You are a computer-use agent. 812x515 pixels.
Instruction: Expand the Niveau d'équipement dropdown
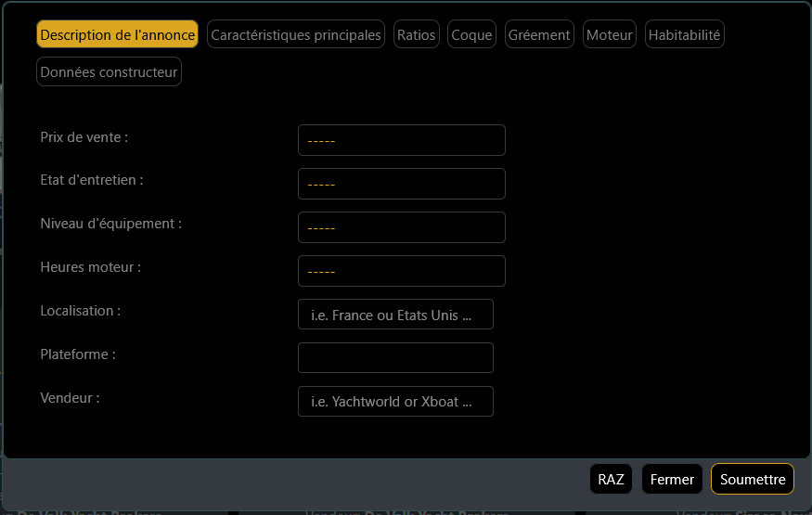pos(401,227)
